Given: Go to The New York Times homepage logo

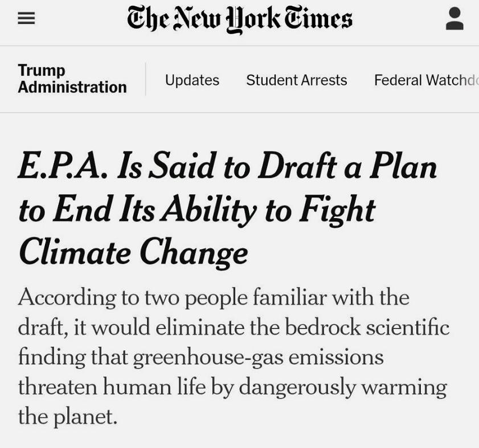Looking at the screenshot, I should click(x=239, y=19).
